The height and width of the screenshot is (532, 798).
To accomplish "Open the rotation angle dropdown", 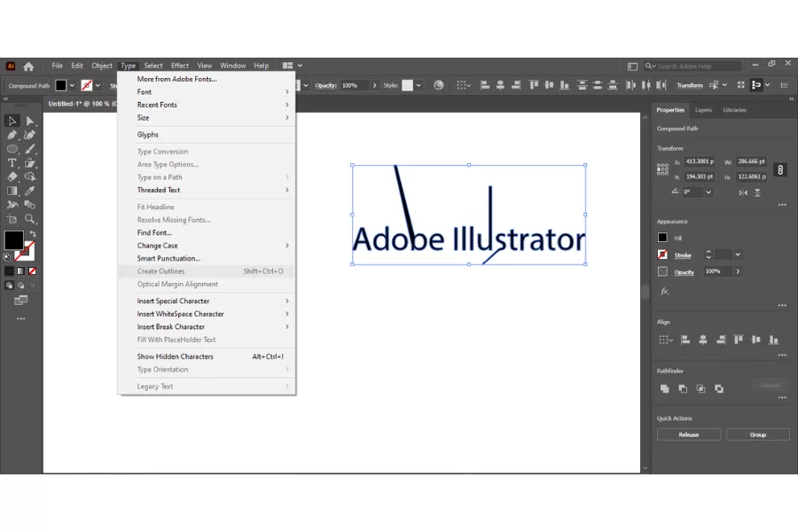I will point(708,192).
